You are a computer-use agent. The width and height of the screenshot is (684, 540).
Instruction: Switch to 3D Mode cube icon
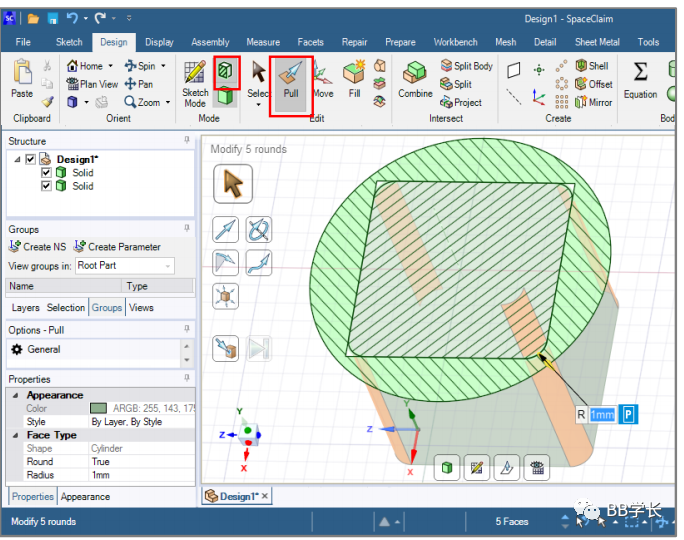(225, 96)
